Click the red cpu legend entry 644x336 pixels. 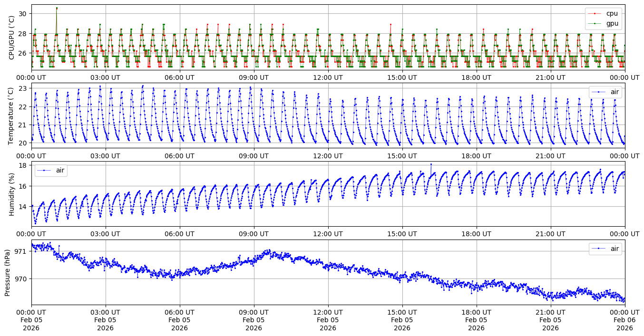pos(603,13)
